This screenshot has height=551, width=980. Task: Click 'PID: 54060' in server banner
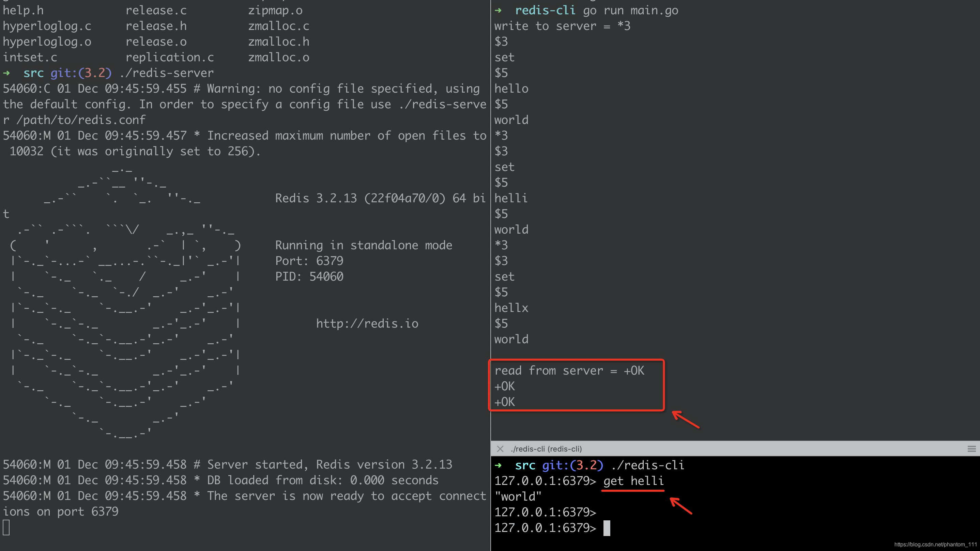309,277
